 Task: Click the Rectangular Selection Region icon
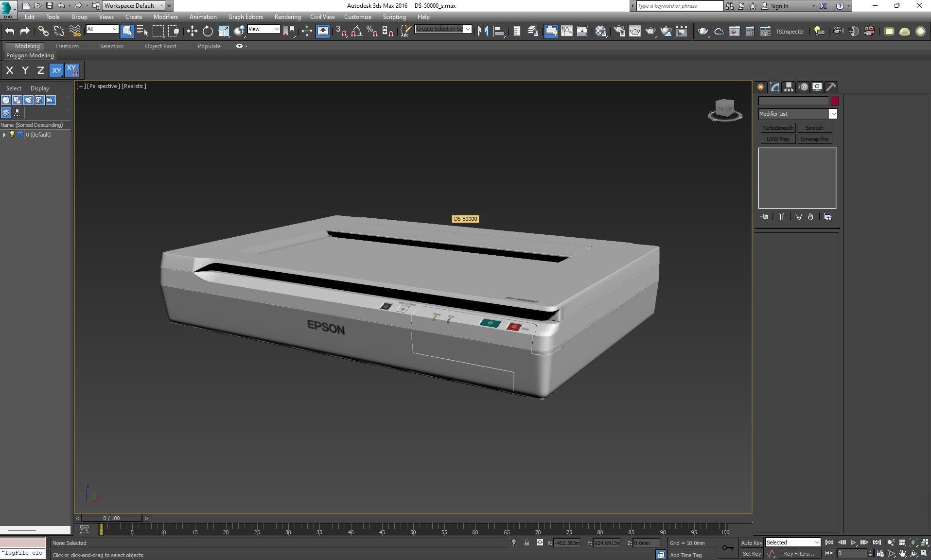(158, 31)
